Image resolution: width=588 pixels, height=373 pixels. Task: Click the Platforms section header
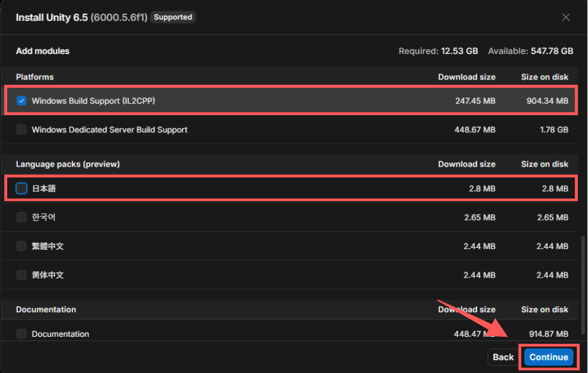34,77
